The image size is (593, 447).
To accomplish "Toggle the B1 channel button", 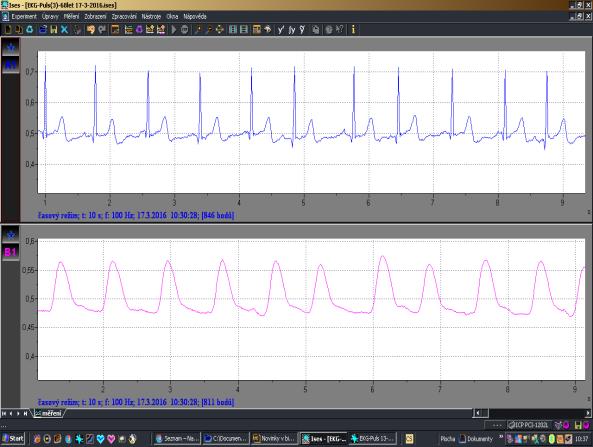I will 11,252.
